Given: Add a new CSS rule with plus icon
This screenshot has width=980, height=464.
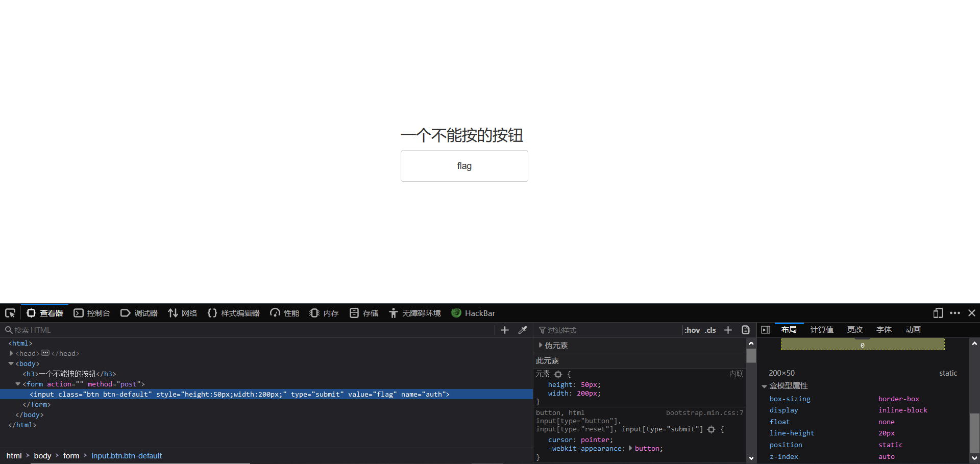Looking at the screenshot, I should [x=728, y=330].
